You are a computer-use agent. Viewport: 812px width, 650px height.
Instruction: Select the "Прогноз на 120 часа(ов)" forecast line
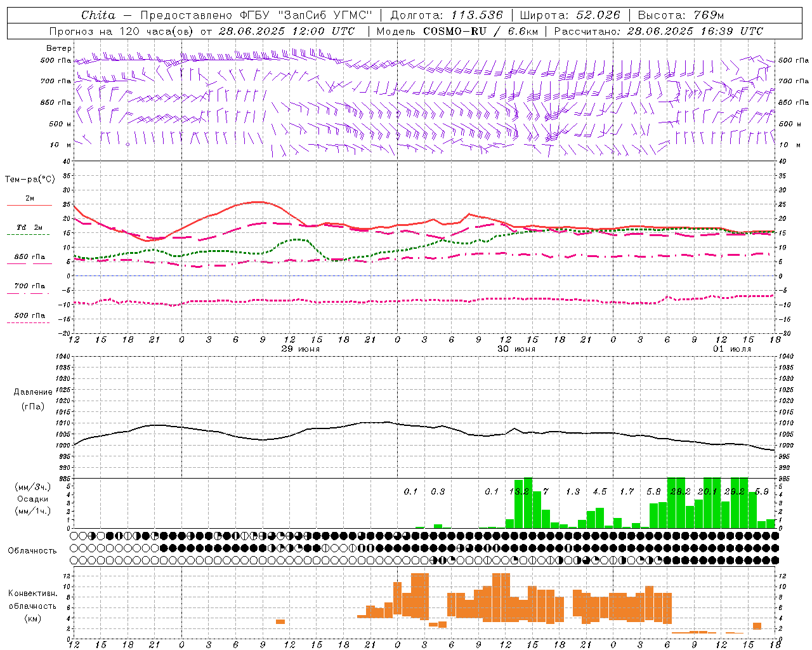coord(203,31)
